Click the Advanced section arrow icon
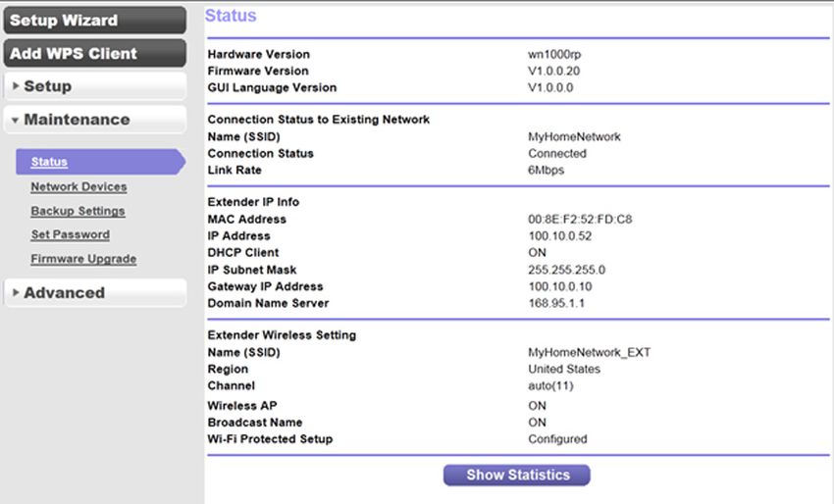 click(16, 292)
